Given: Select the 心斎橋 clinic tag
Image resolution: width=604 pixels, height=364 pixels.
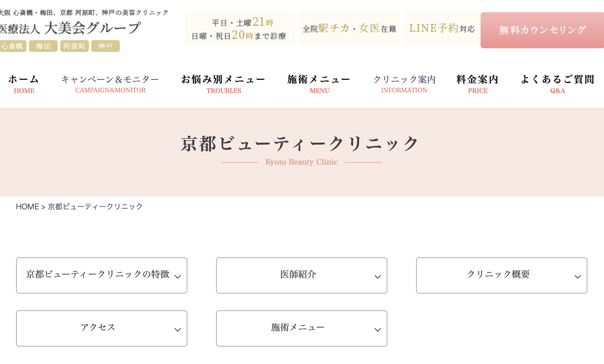Looking at the screenshot, I should click(x=13, y=46).
